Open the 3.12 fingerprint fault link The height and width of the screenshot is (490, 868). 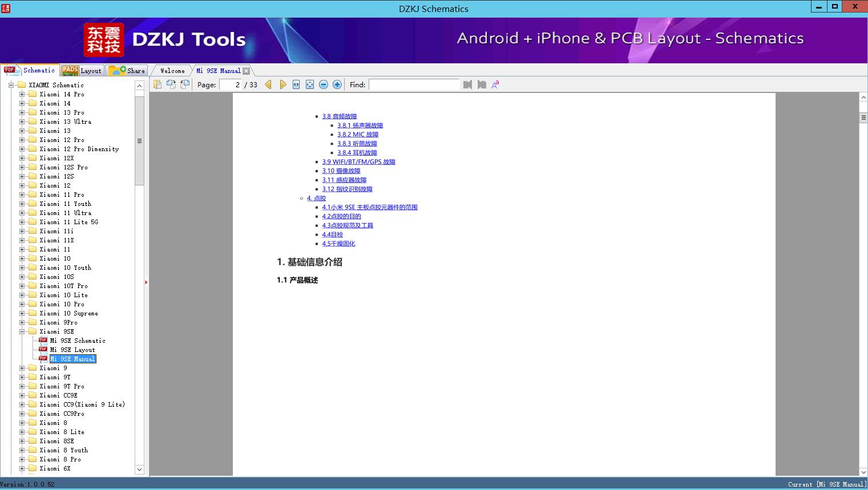click(347, 189)
